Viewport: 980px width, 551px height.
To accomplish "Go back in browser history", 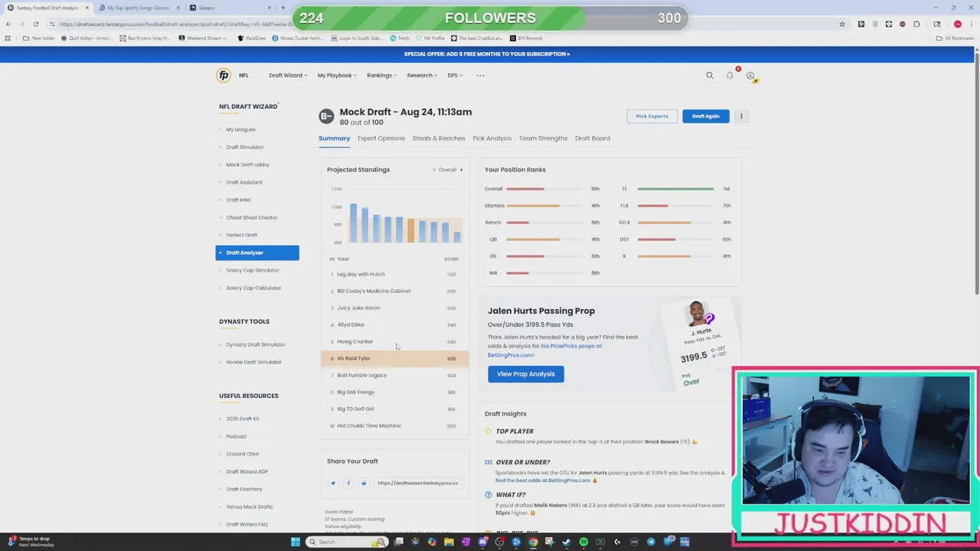I will coord(8,24).
